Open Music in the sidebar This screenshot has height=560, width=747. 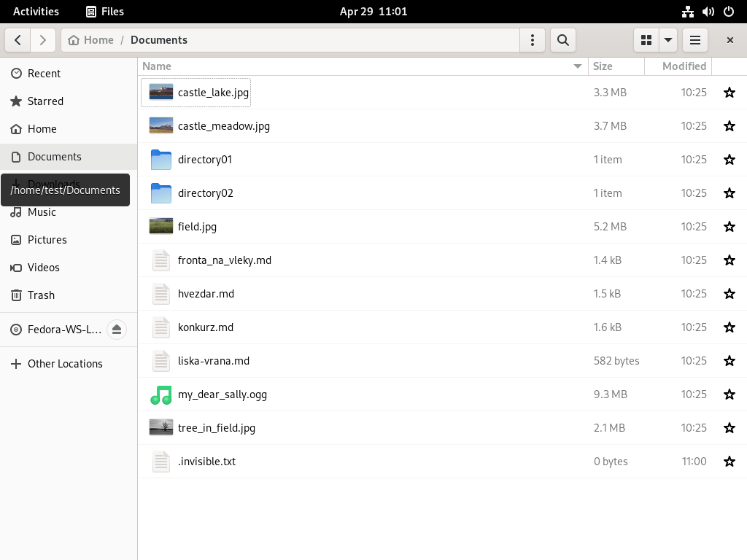(69, 212)
